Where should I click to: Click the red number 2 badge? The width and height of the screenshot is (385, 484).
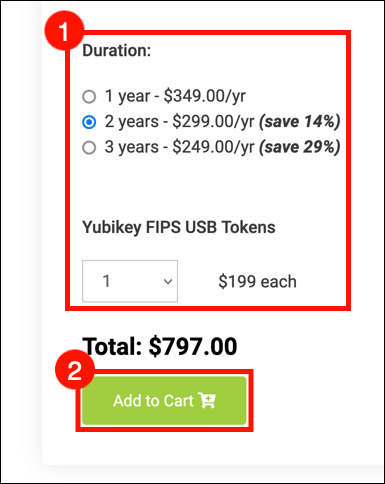[75, 370]
